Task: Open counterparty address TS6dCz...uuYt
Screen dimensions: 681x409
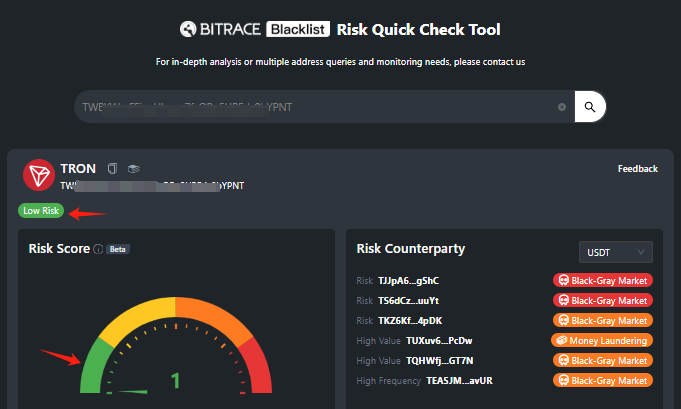Action: coord(408,300)
